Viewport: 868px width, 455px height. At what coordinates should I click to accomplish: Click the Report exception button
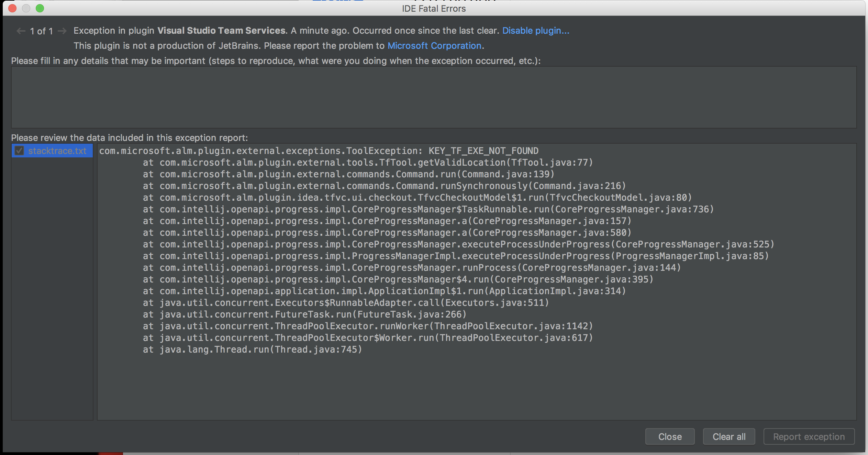point(809,436)
